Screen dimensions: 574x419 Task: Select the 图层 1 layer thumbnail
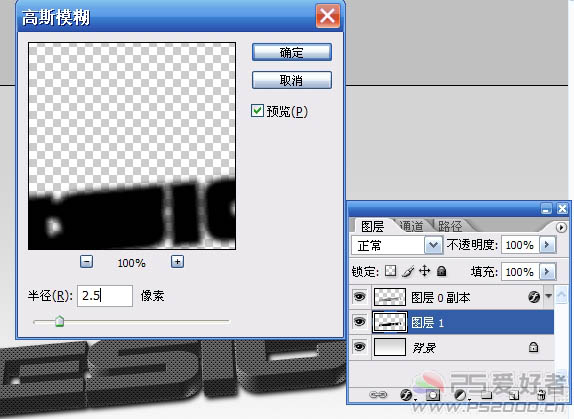click(390, 322)
